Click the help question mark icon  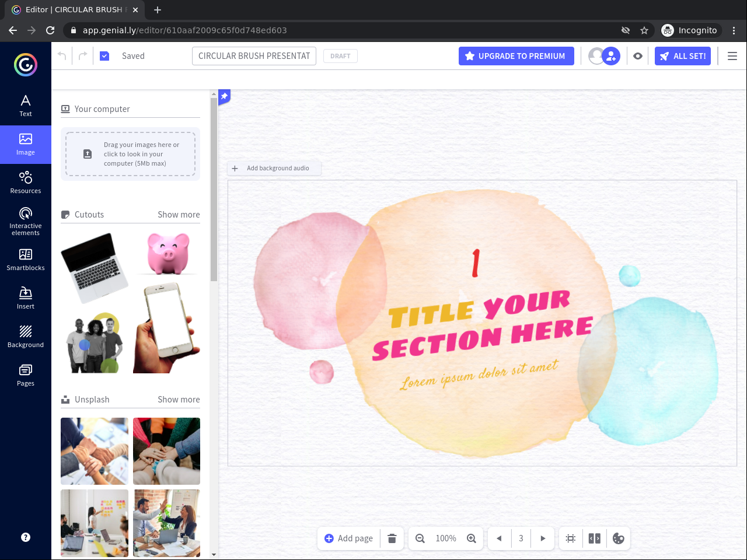click(x=26, y=537)
